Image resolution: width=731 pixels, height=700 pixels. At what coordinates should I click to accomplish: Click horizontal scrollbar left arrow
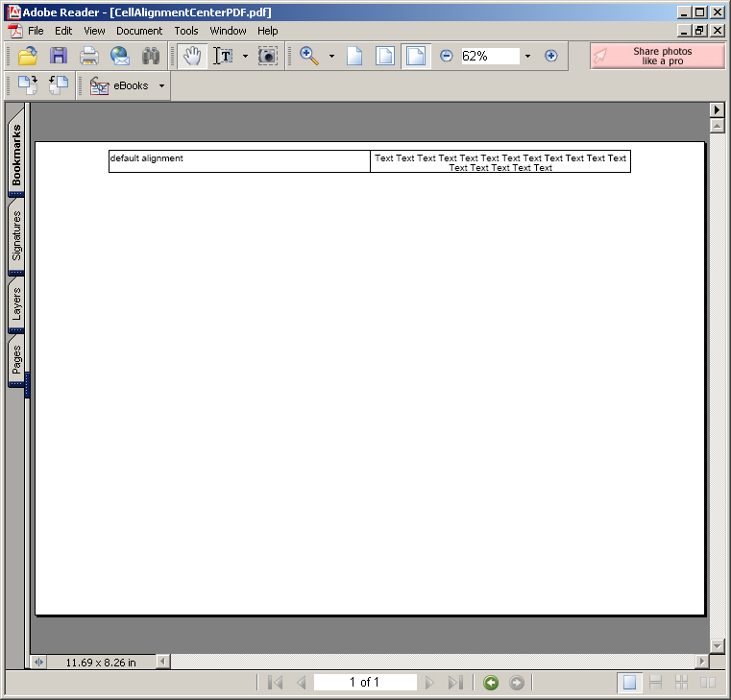162,662
